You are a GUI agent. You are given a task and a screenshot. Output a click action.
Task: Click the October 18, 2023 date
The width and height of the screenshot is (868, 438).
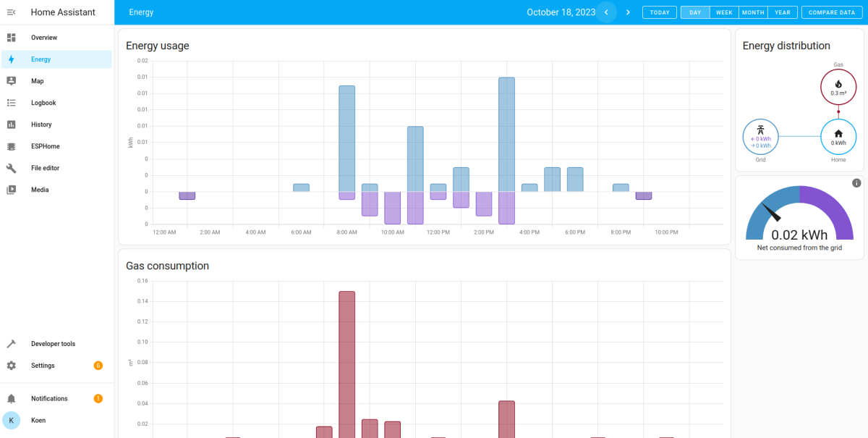pos(561,12)
